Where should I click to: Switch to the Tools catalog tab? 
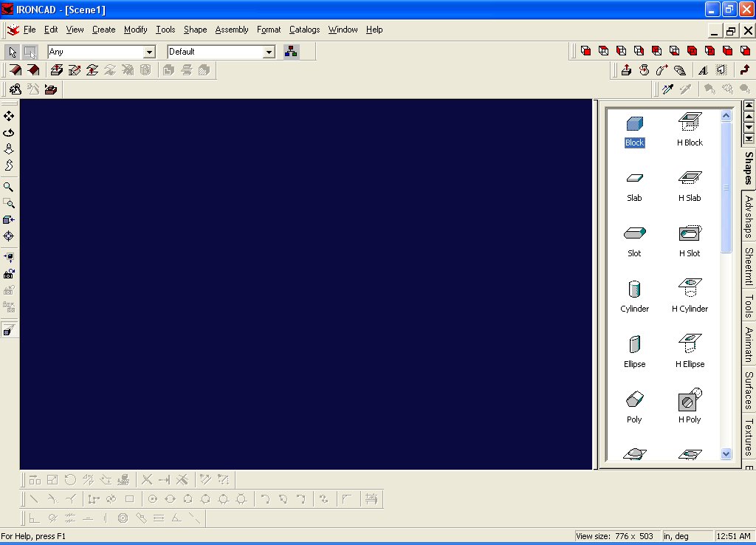pos(749,306)
